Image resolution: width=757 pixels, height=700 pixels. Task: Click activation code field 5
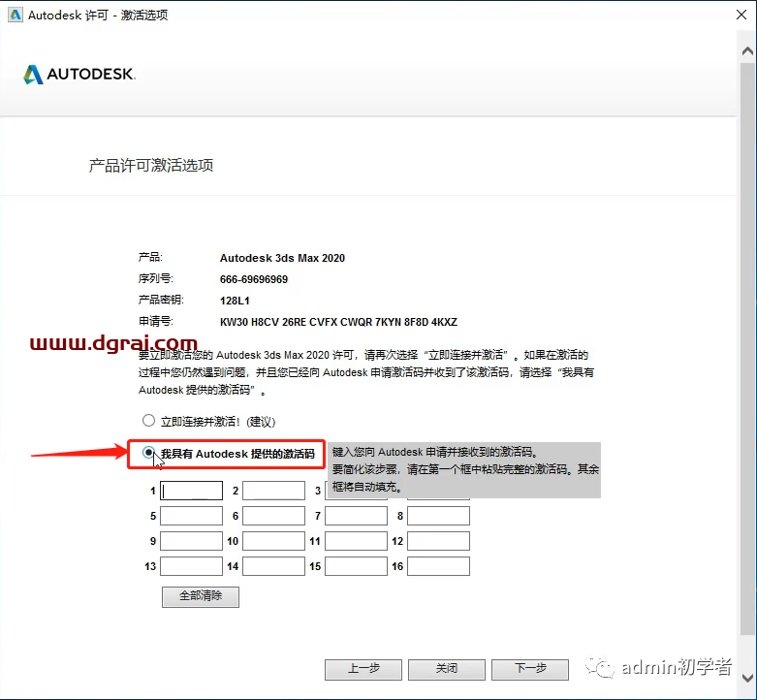(191, 516)
